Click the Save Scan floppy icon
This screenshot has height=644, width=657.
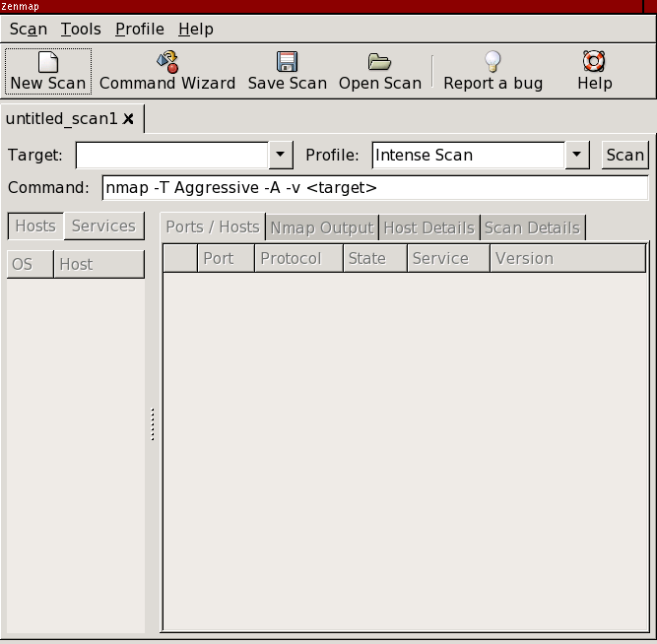tap(287, 62)
